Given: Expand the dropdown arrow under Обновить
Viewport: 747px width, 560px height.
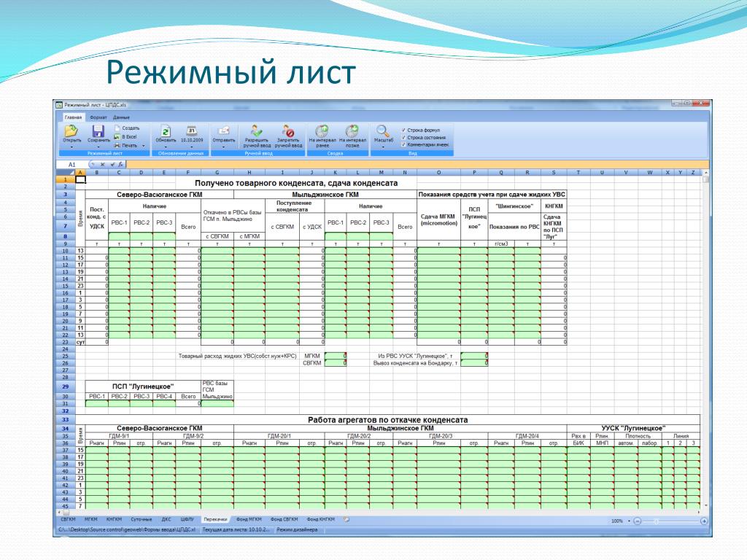Looking at the screenshot, I should (x=166, y=147).
